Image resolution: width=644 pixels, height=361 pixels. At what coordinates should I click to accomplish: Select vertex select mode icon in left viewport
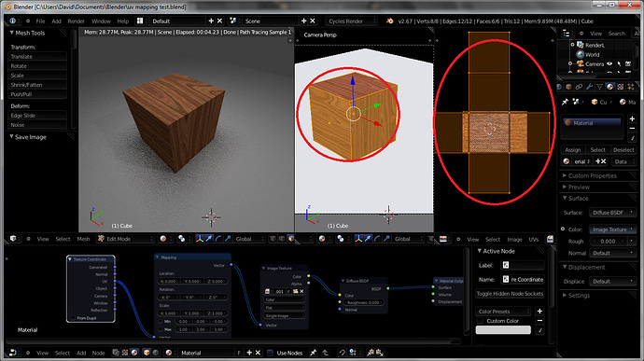273,239
